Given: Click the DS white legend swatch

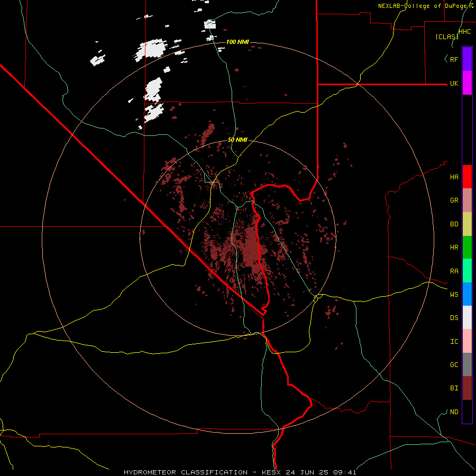Looking at the screenshot, I should [467, 317].
